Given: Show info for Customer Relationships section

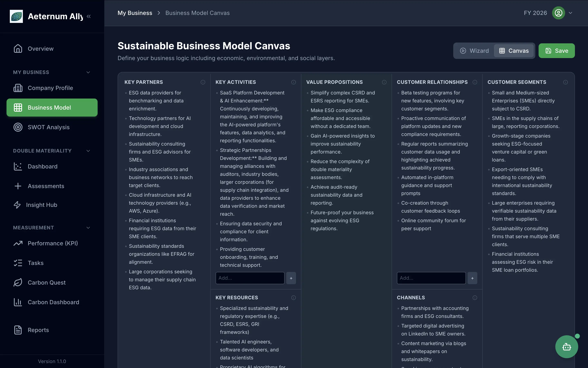Looking at the screenshot, I should coord(475,82).
